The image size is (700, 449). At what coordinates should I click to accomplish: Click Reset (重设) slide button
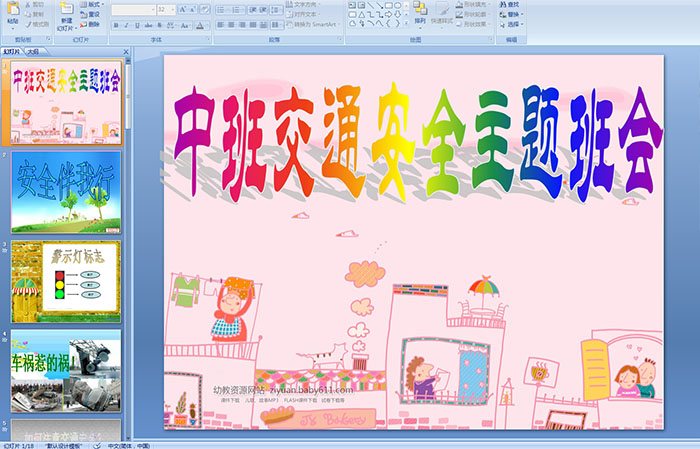[90, 14]
